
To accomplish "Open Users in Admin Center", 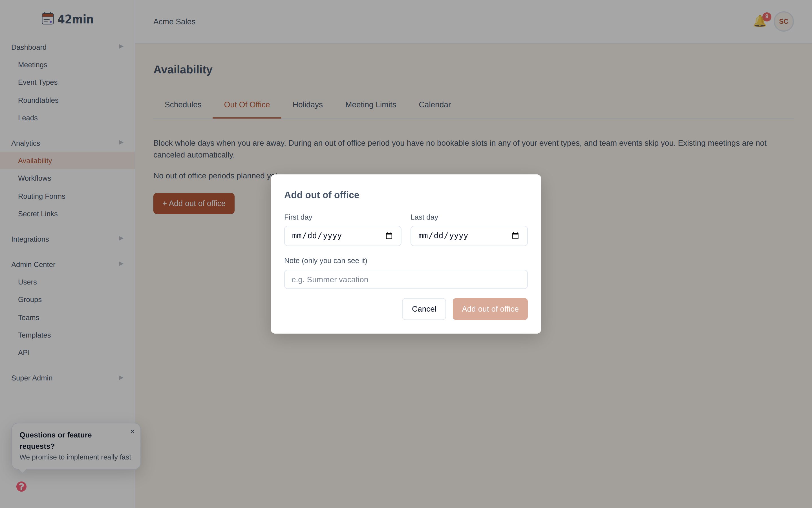I will pos(28,282).
